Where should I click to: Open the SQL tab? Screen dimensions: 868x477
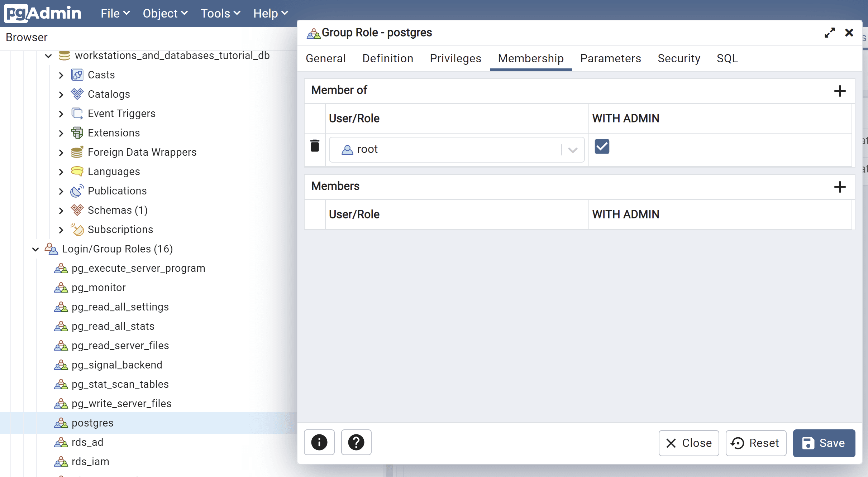pos(727,58)
